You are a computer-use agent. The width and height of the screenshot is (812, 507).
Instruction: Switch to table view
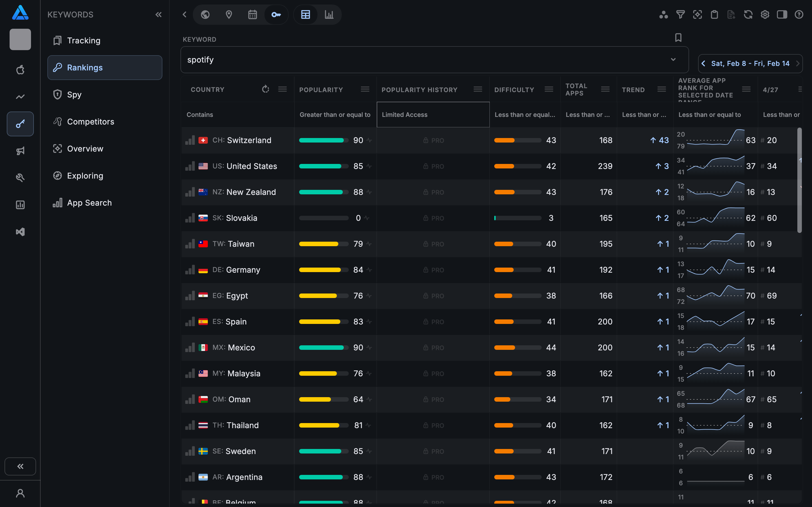click(305, 14)
